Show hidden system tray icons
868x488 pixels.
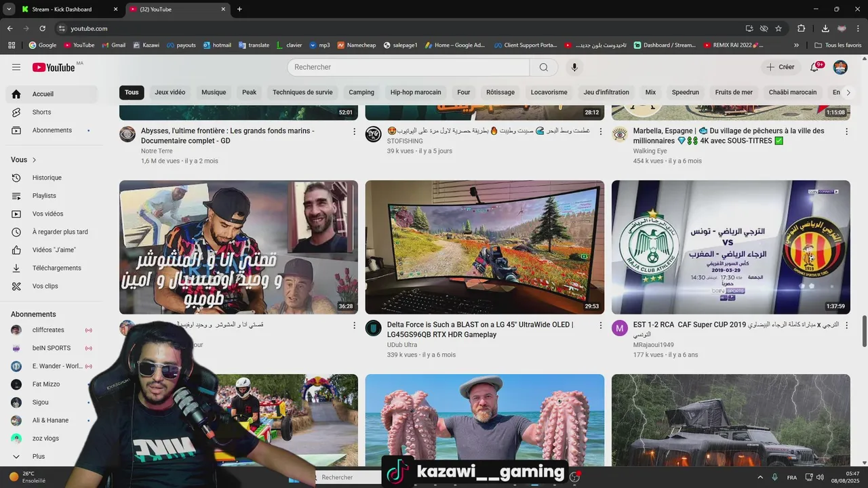(759, 477)
